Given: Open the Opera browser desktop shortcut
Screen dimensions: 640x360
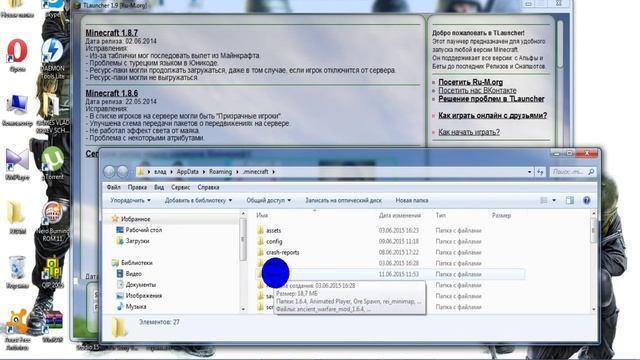Looking at the screenshot, I should point(17,51).
